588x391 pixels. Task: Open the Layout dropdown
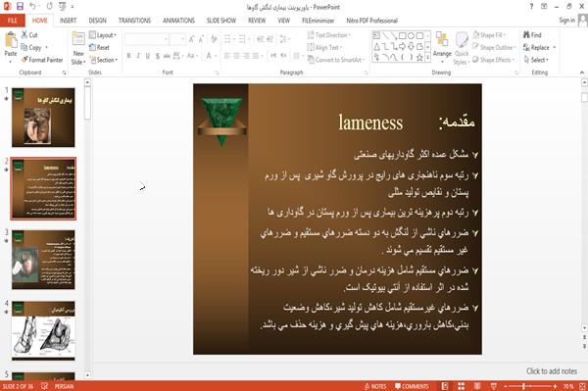click(x=103, y=35)
